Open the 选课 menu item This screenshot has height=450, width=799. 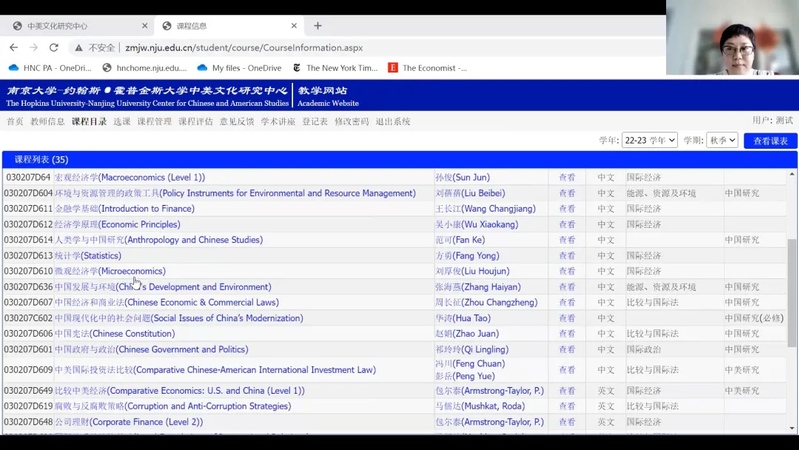122,121
